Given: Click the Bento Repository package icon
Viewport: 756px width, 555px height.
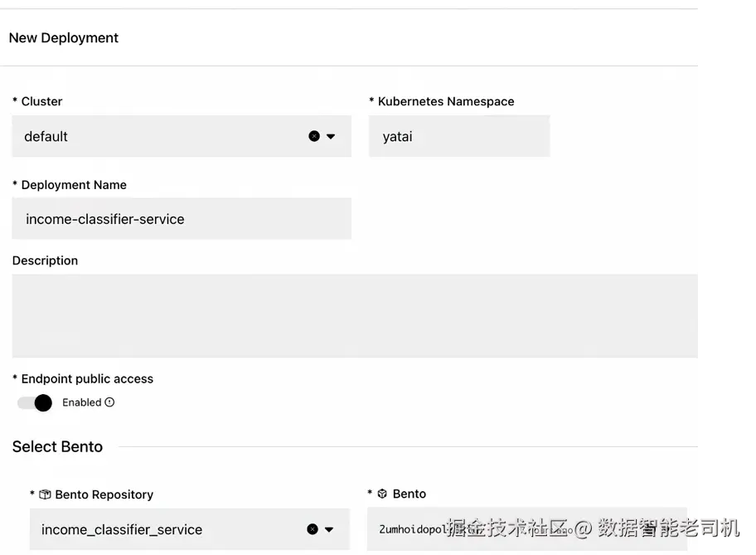Looking at the screenshot, I should 46,494.
